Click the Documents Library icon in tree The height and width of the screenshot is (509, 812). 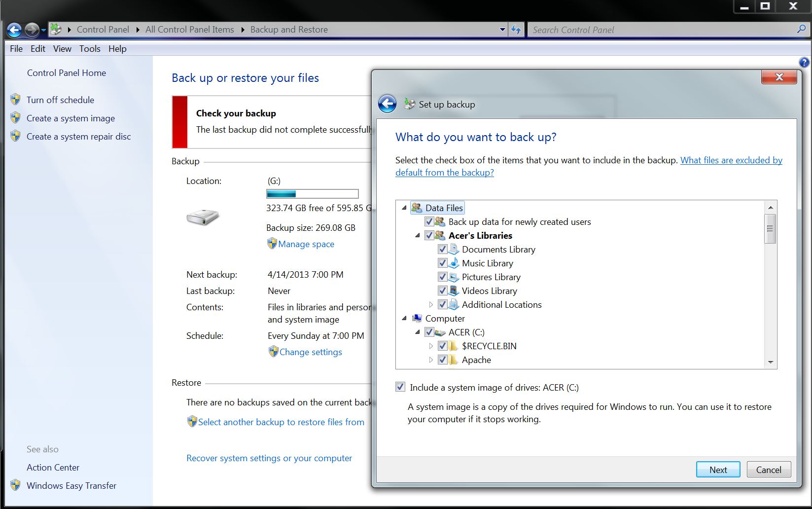(454, 249)
